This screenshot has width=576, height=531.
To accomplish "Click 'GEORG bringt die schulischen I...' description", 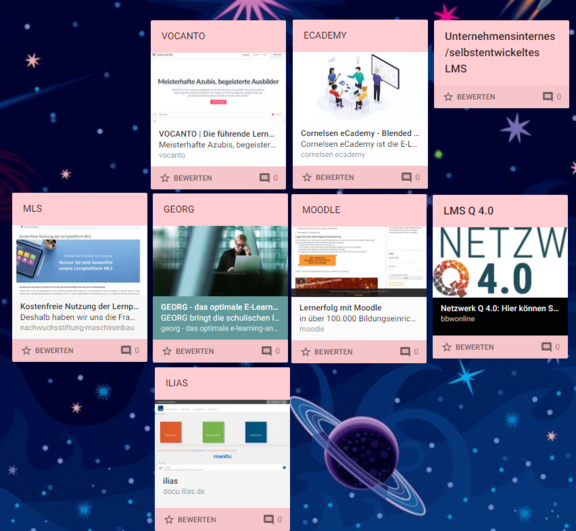I will pos(220,318).
